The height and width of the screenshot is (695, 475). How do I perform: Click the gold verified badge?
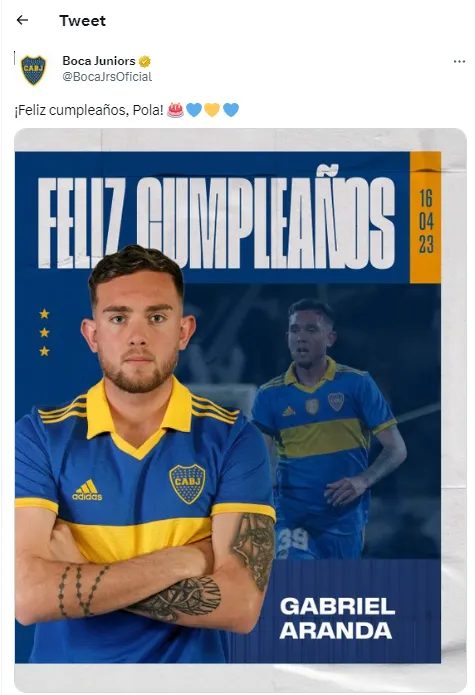(145, 61)
